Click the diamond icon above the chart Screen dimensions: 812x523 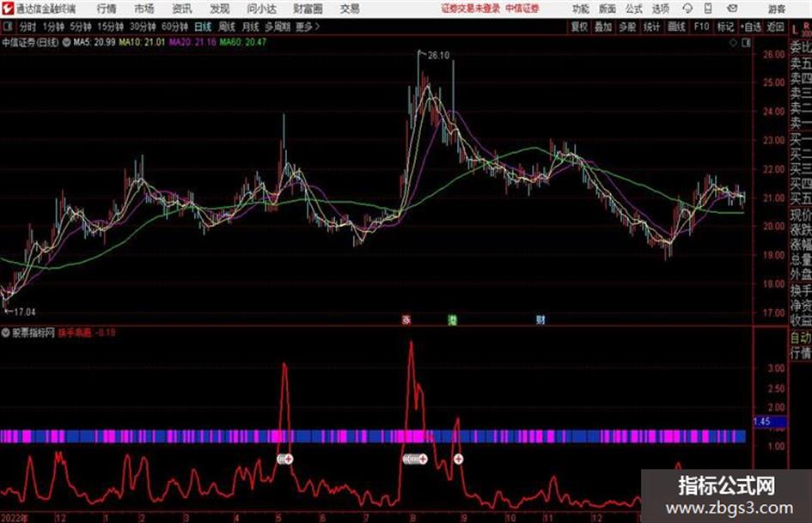pyautogui.click(x=733, y=43)
